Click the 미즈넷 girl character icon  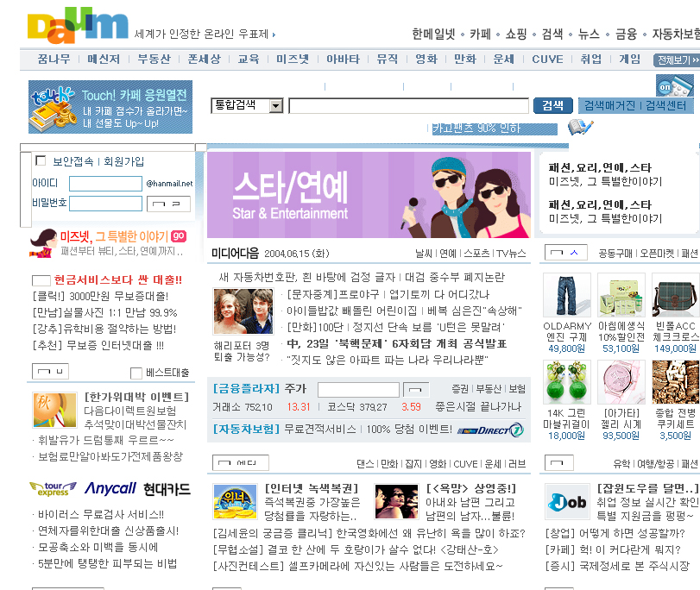43,243
